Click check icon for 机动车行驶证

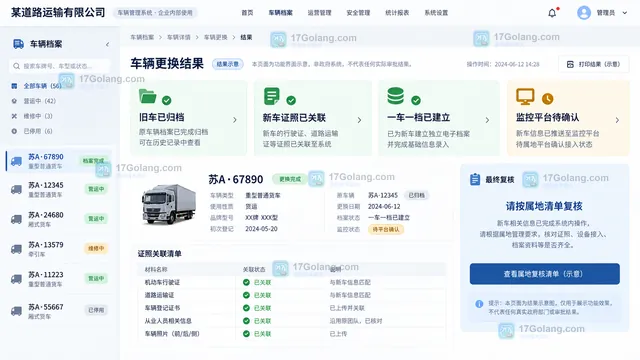246,282
